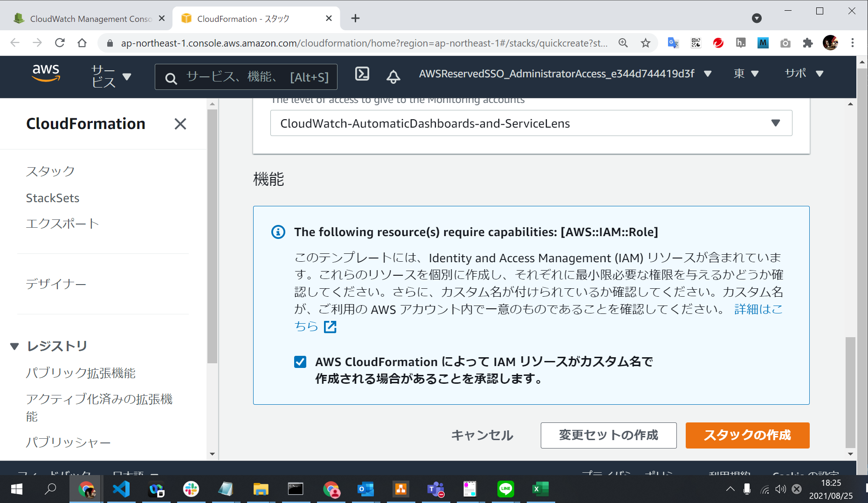Click the スタックの作成 button

pos(747,435)
